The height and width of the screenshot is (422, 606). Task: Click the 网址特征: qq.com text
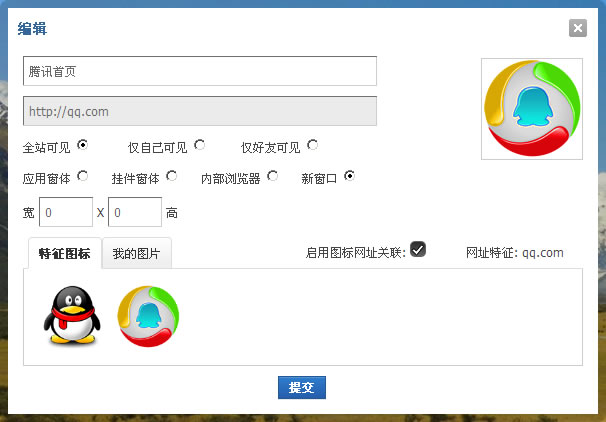coord(514,253)
